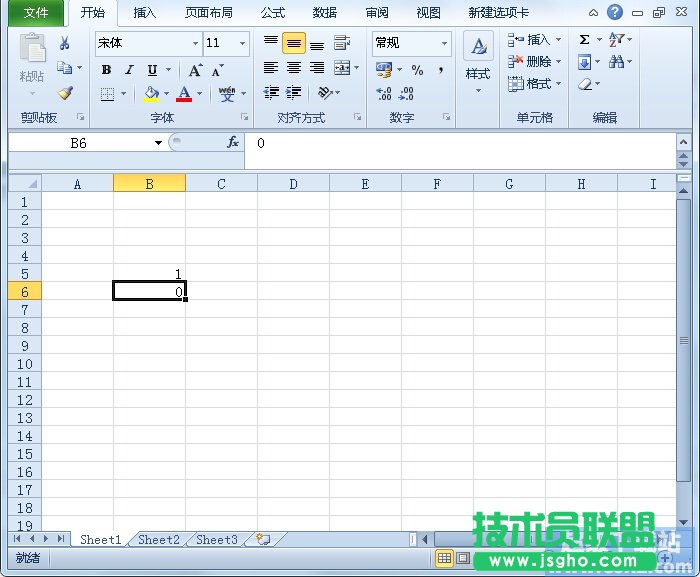700x577 pixels.
Task: Switch to 公式 Formulas tab
Action: [273, 13]
